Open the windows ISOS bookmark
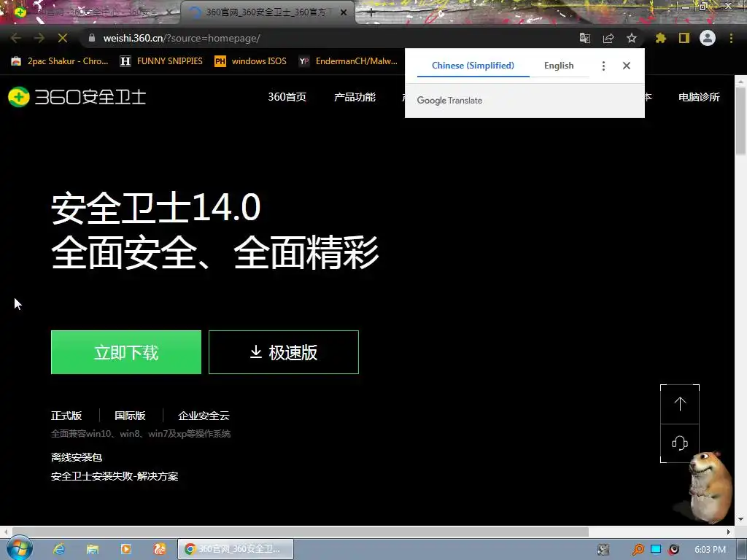This screenshot has height=560, width=747. pyautogui.click(x=251, y=61)
